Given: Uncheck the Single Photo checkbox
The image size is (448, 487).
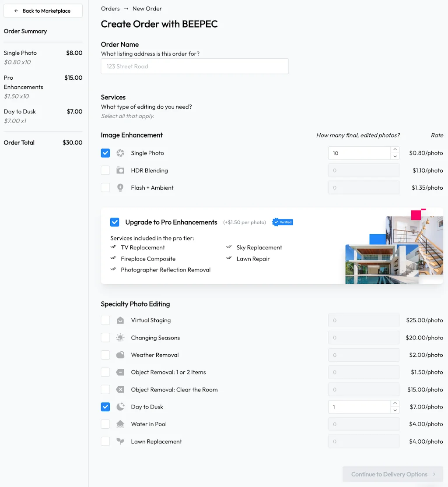Looking at the screenshot, I should (105, 153).
